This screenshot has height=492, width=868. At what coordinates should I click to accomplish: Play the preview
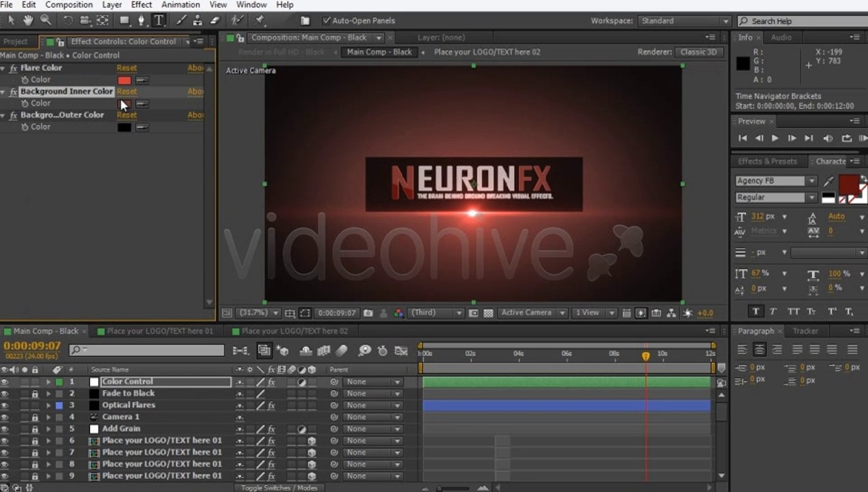tap(775, 138)
